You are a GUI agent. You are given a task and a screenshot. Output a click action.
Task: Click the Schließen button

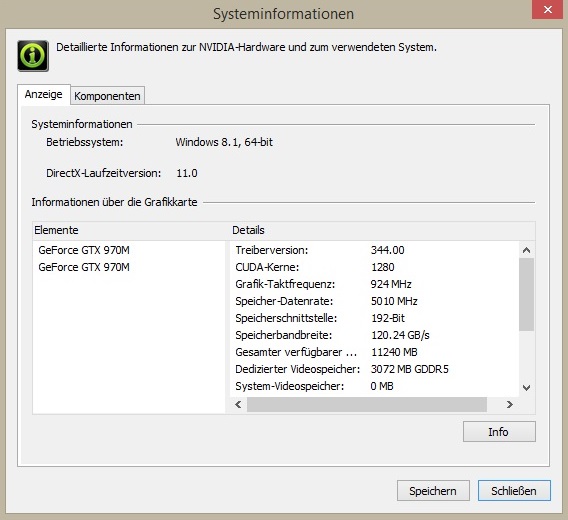tap(514, 491)
